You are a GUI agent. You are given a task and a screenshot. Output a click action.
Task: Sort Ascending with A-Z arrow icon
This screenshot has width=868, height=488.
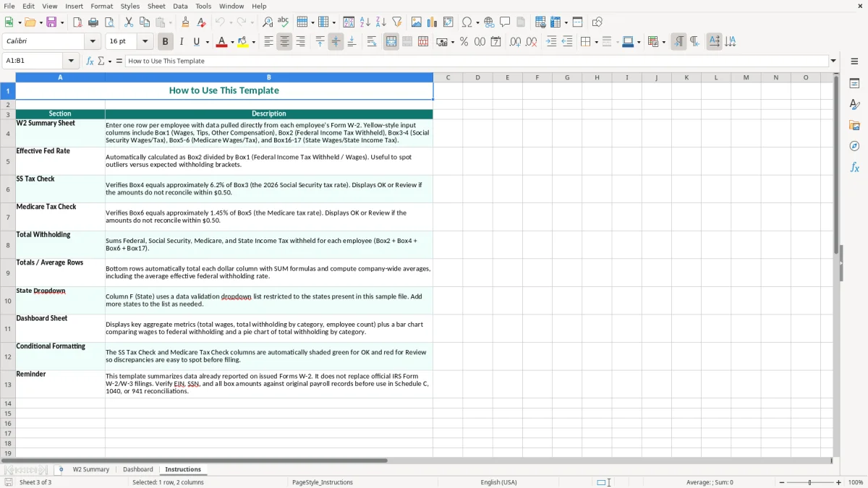pyautogui.click(x=365, y=22)
